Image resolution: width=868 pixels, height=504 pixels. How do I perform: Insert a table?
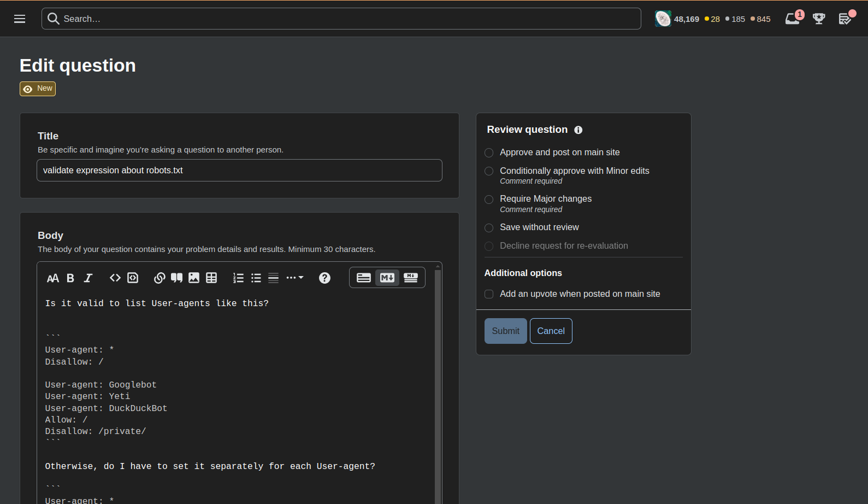tap(211, 278)
